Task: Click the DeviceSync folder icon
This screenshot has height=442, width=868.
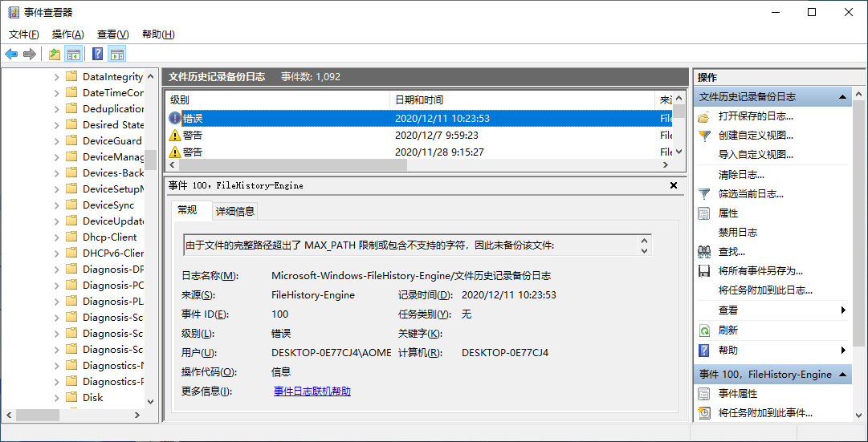Action: 71,205
